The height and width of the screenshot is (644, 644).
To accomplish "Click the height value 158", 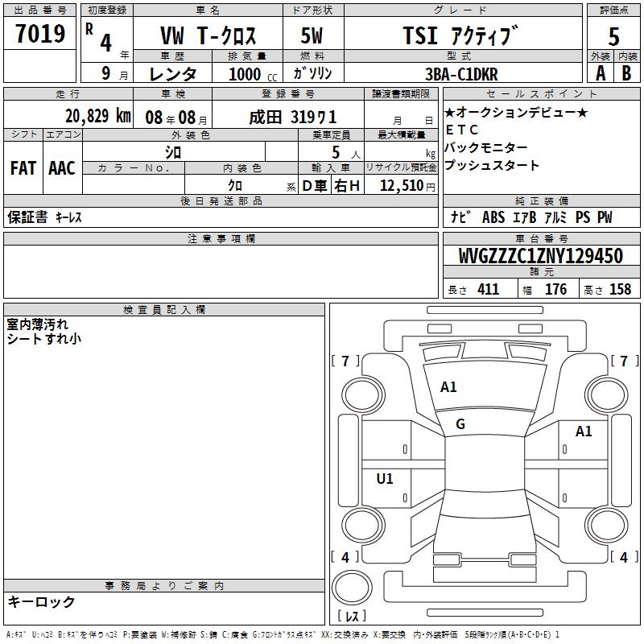I will pos(620,289).
